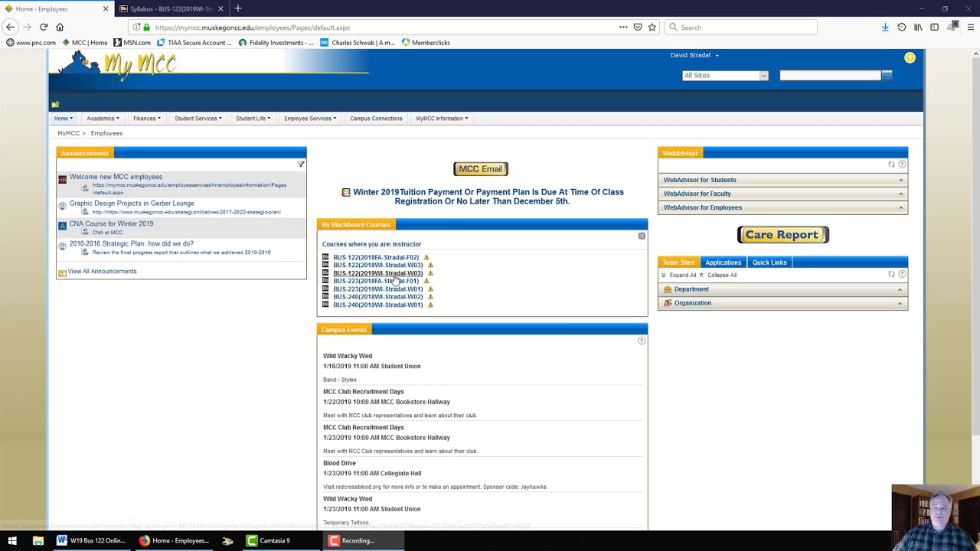Screen dimensions: 980x551
Task: Switch to Word W19 Bus 122 document
Action: coord(91,540)
